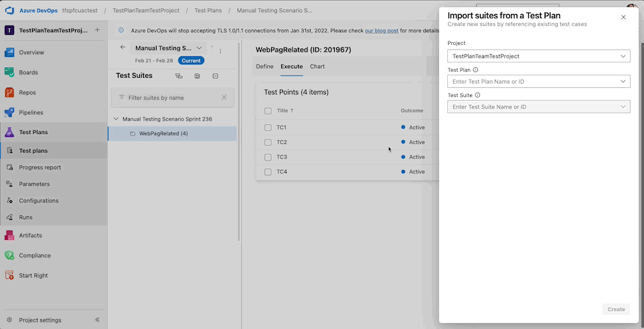Screen dimensions: 644x329
Task: Click the Test plans sub-item icon
Action: [10, 151]
